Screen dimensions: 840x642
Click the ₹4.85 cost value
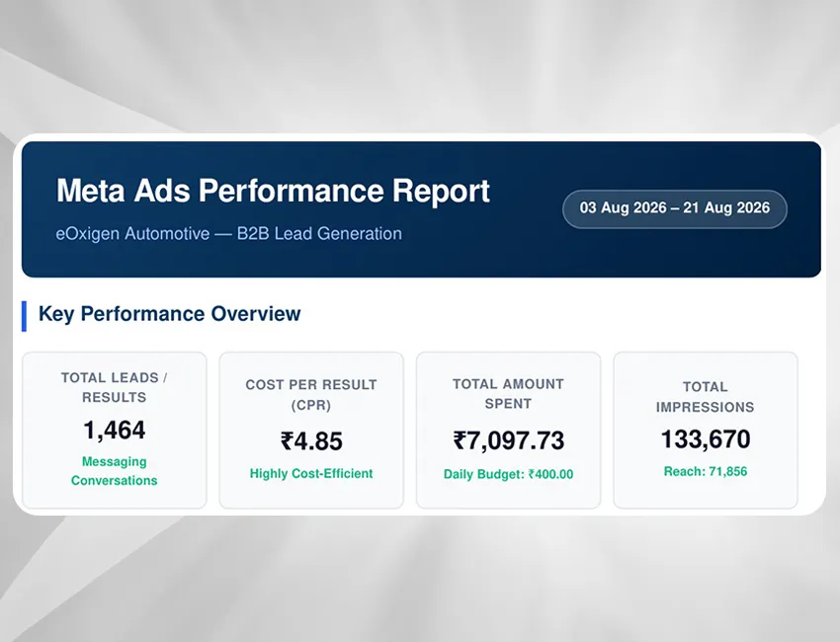[311, 441]
